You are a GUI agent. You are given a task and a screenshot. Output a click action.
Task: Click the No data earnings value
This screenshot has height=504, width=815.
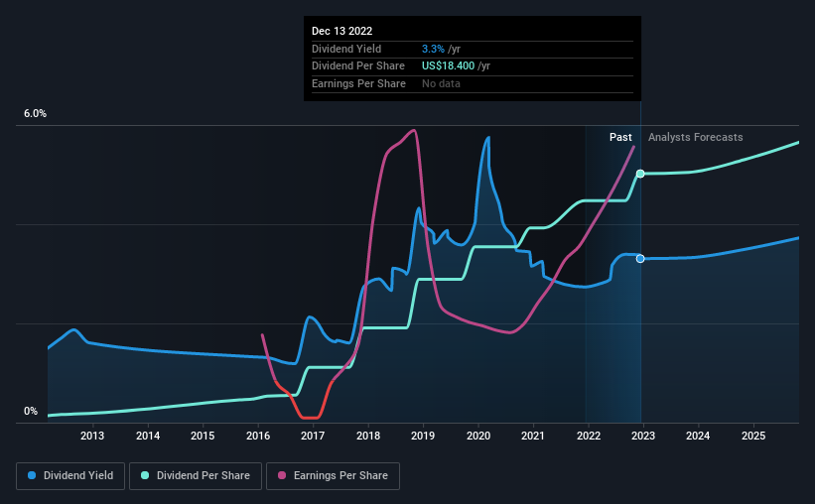pyautogui.click(x=441, y=83)
